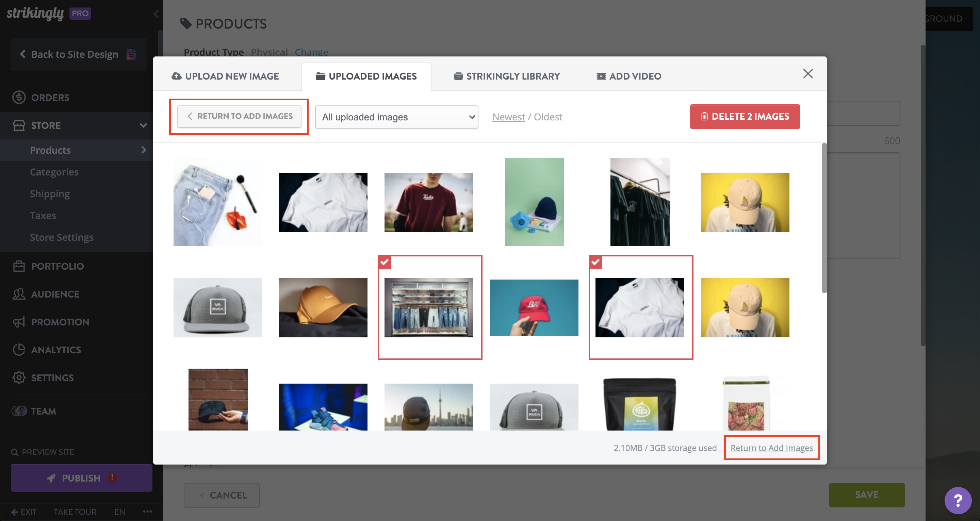Switch to Upload New Image tab
980x521 pixels.
[225, 76]
